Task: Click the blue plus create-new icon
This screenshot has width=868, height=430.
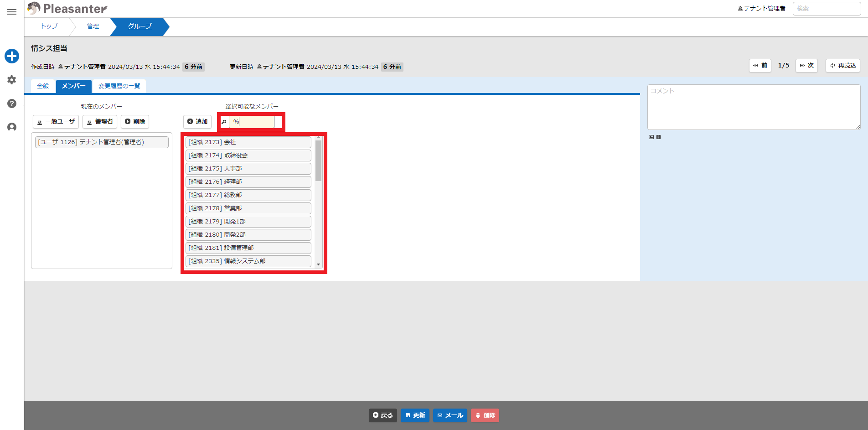Action: point(12,56)
